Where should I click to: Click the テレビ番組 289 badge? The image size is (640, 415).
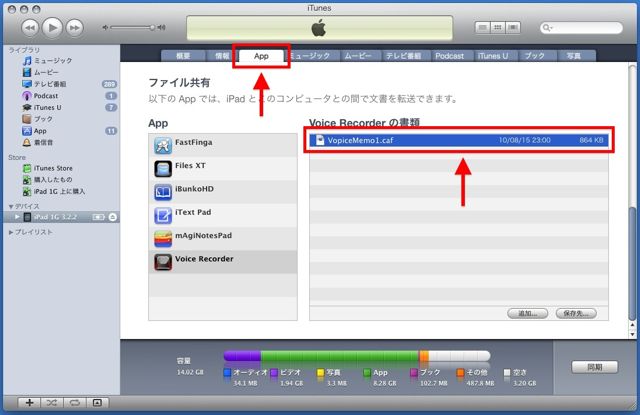109,84
